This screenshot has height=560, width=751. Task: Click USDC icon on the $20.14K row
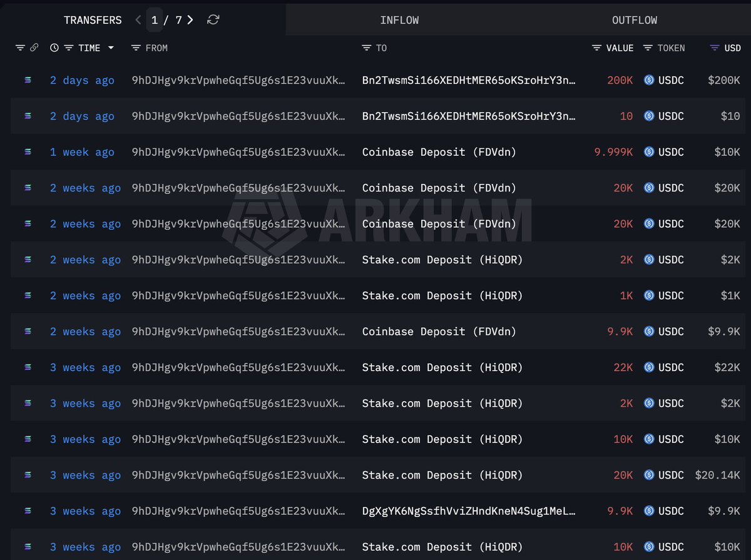(649, 476)
